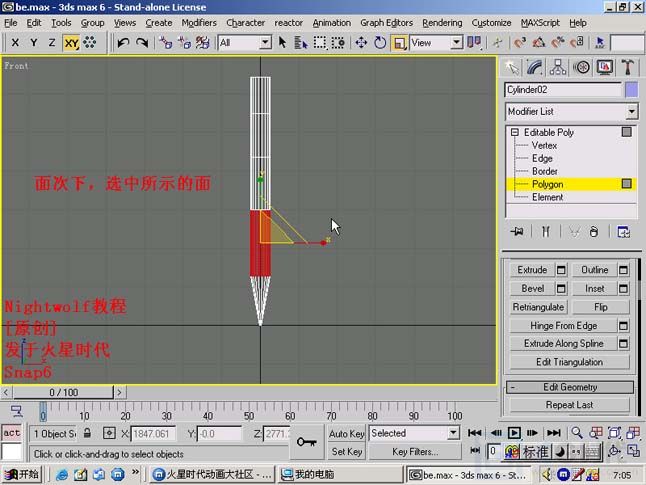Collapse the Editable Poly tree node
Screen dimensions: 646x485
point(515,132)
